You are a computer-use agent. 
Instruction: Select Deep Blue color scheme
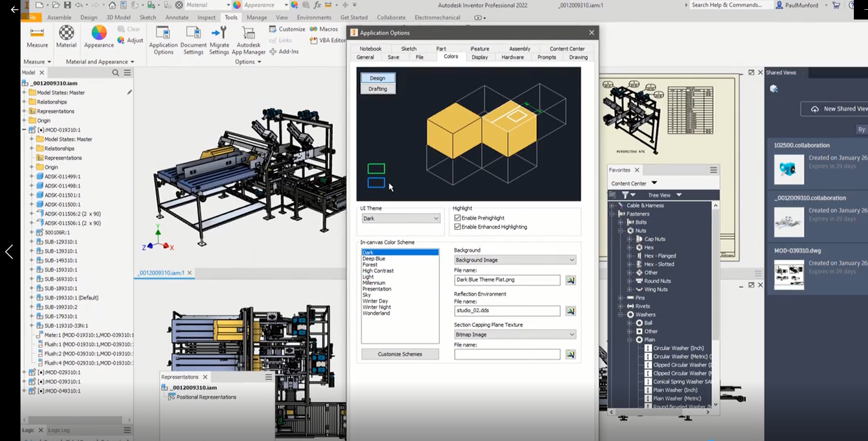point(374,259)
